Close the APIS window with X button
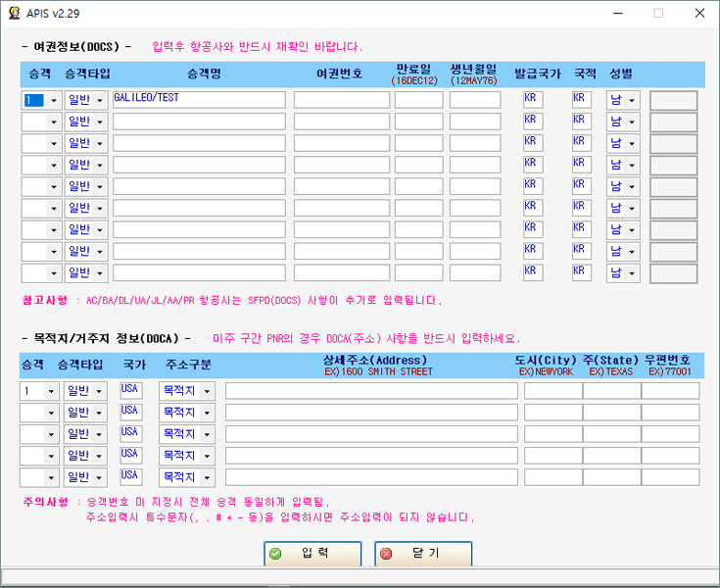This screenshot has width=720, height=588. point(699,14)
